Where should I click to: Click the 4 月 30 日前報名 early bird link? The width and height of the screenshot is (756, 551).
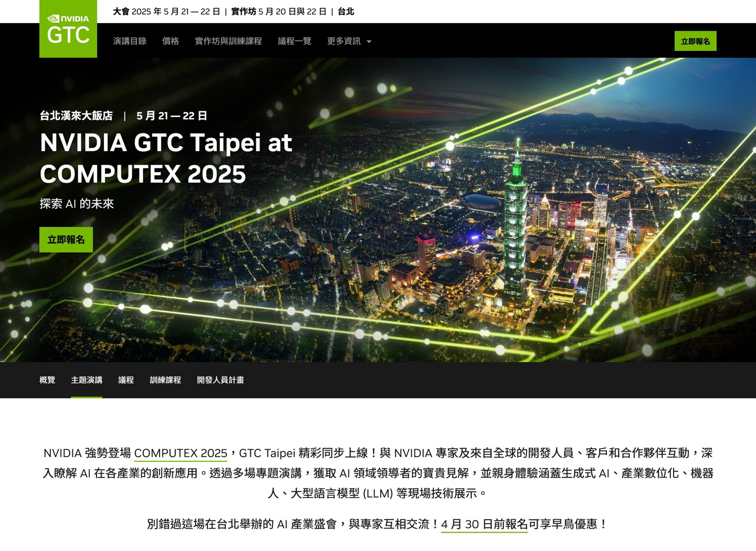click(484, 524)
